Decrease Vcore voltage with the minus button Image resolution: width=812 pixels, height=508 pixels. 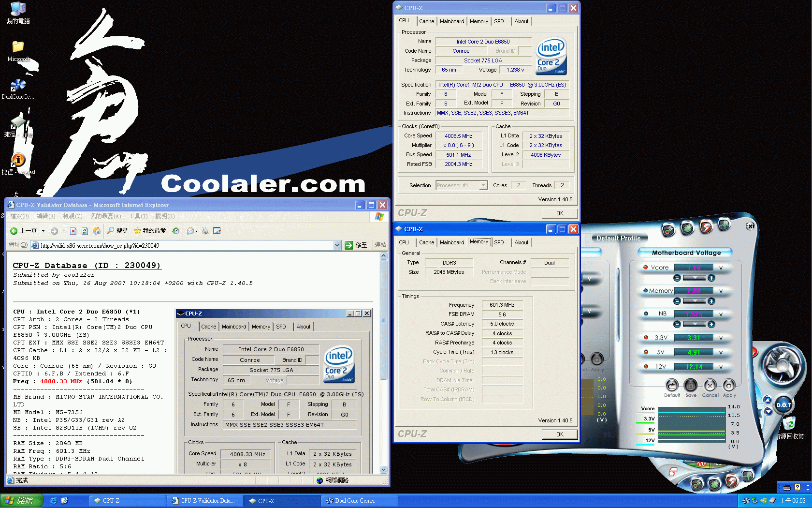[x=677, y=278]
